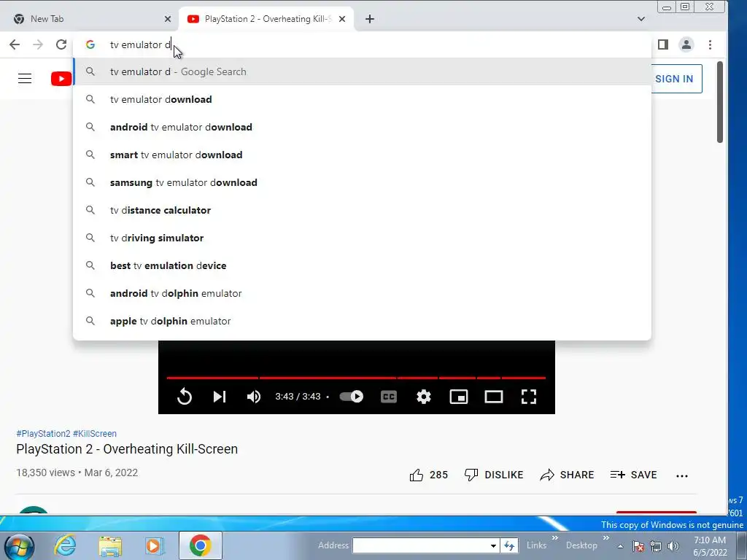Pick "android tv emulator download" suggestion
This screenshot has height=560, width=747.
point(362,127)
